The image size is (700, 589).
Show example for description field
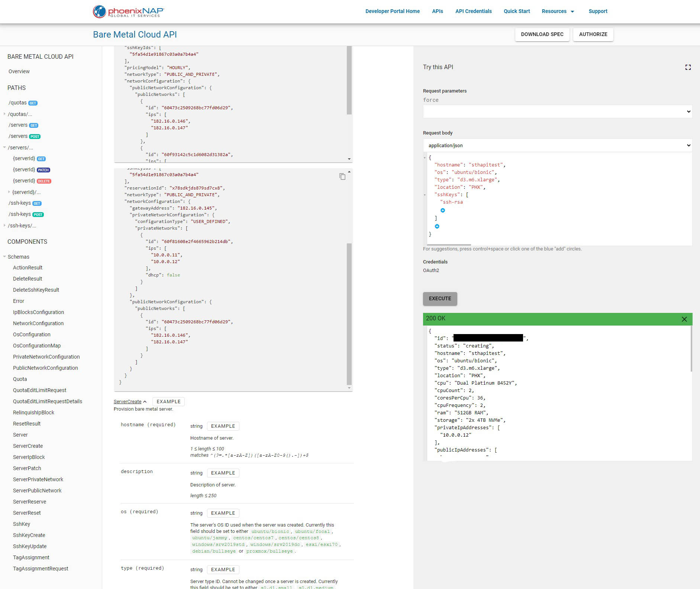(x=223, y=473)
